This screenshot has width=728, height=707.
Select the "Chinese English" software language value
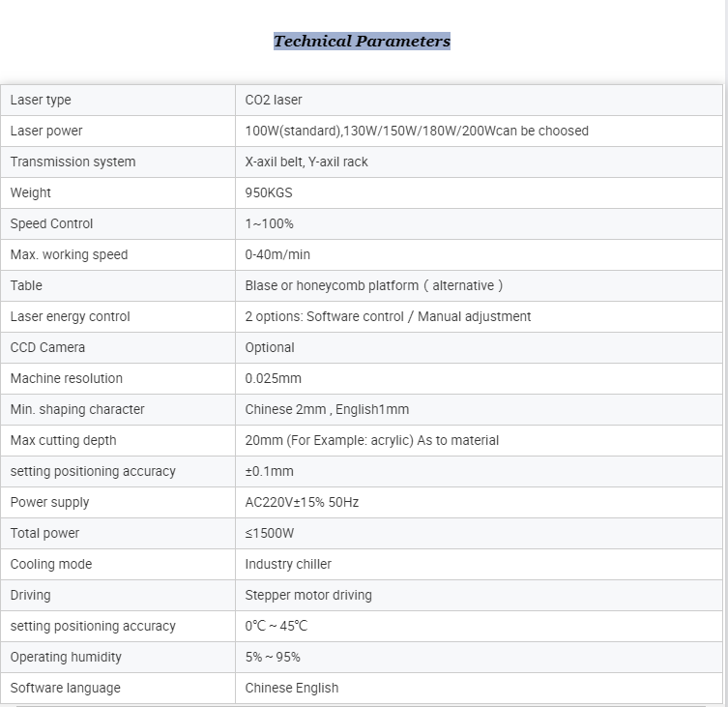click(292, 688)
